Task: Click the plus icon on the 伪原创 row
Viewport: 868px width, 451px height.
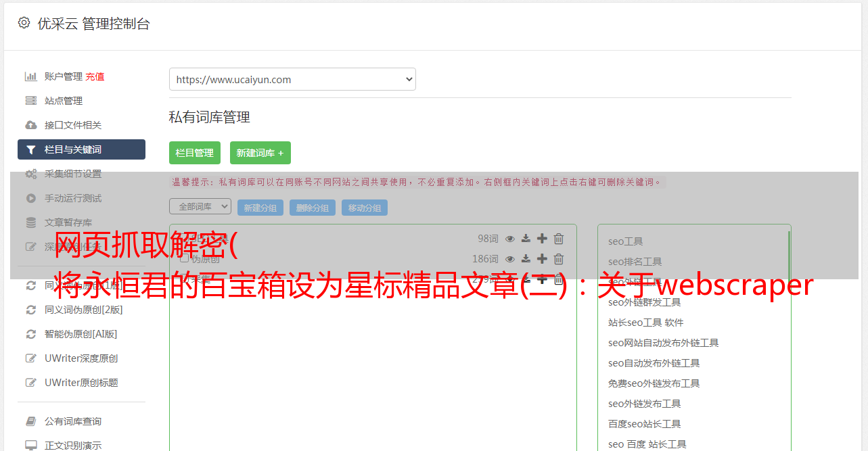Action: tap(542, 259)
